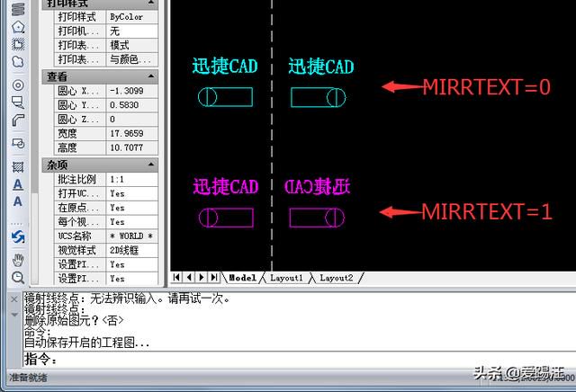Select the Revision Cloud tool
The height and width of the screenshot is (392, 576).
click(18, 61)
